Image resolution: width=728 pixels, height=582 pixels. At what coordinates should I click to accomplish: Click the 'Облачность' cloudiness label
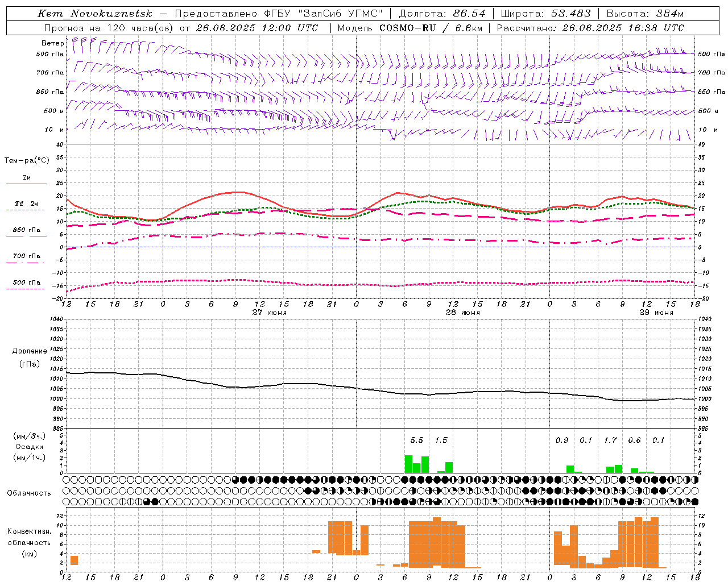click(29, 493)
